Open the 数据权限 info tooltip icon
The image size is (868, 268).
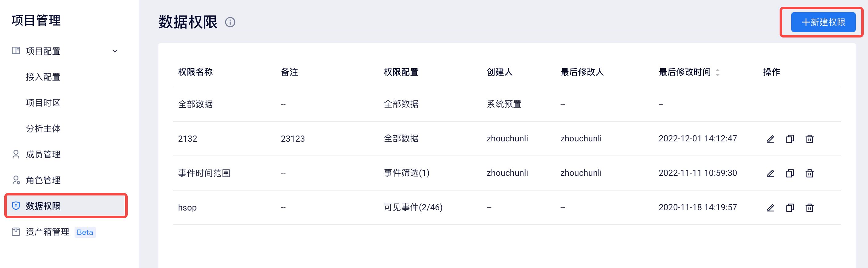pyautogui.click(x=230, y=22)
